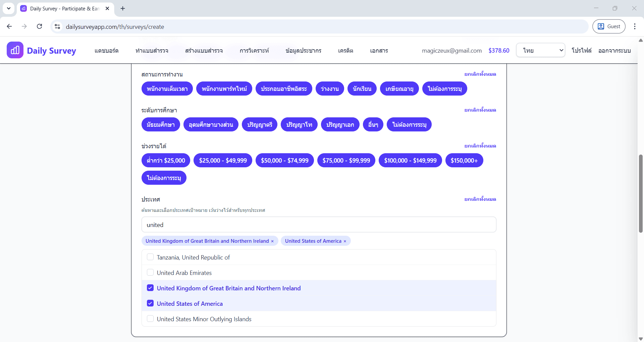
Task: Open the แดชบอร์ด menu item
Action: 106,51
